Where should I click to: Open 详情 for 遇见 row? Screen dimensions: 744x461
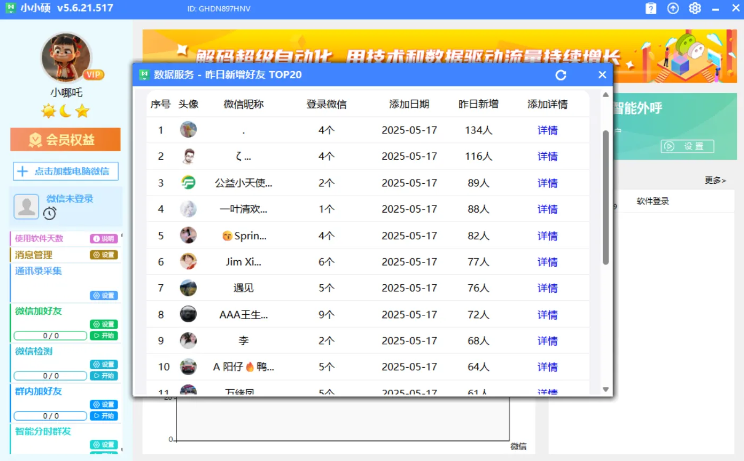(547, 288)
